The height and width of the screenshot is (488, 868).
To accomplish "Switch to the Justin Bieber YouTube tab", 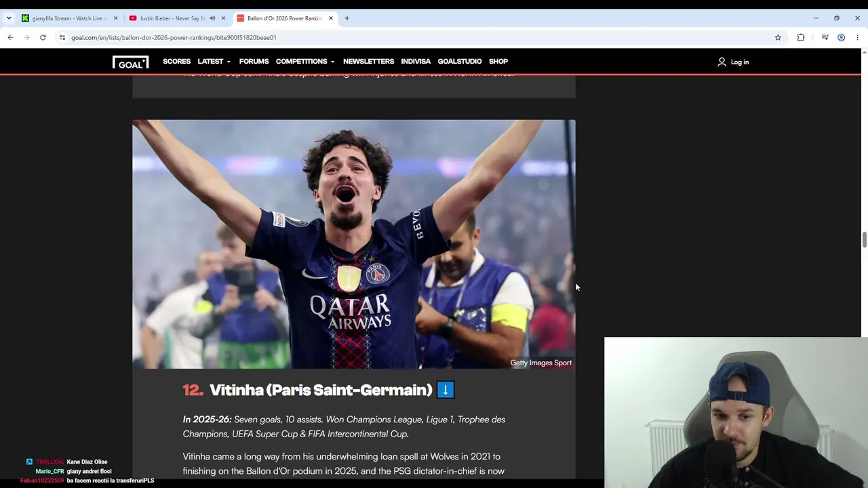I will [172, 18].
